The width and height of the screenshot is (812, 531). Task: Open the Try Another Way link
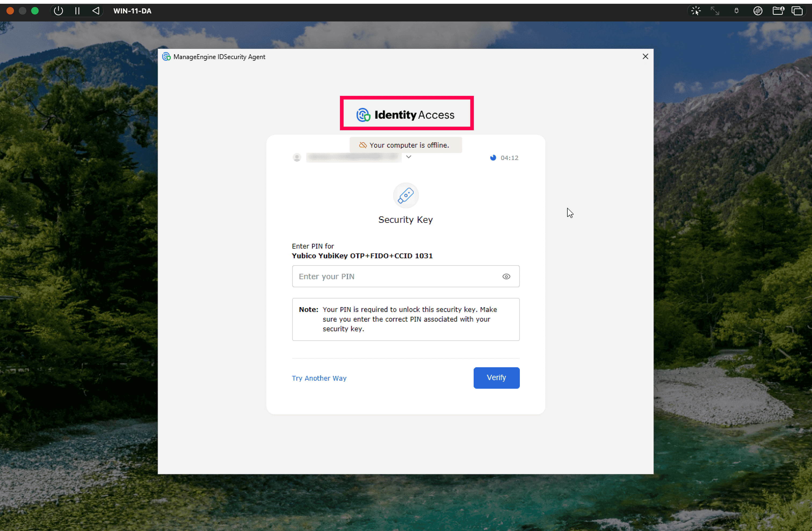point(319,378)
